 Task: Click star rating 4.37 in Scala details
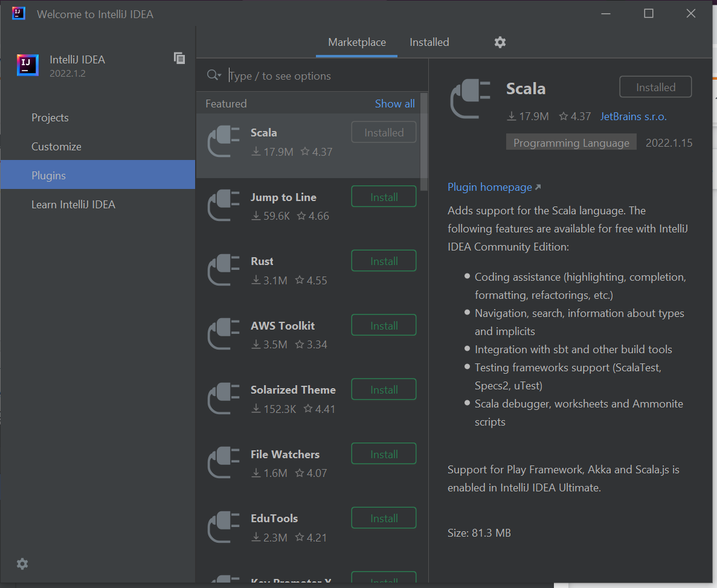coord(575,117)
